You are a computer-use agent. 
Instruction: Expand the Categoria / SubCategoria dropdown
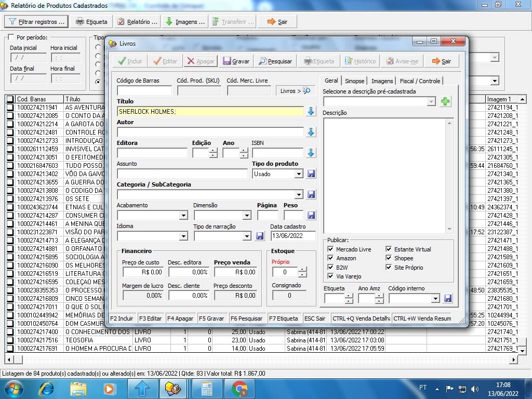click(299, 194)
